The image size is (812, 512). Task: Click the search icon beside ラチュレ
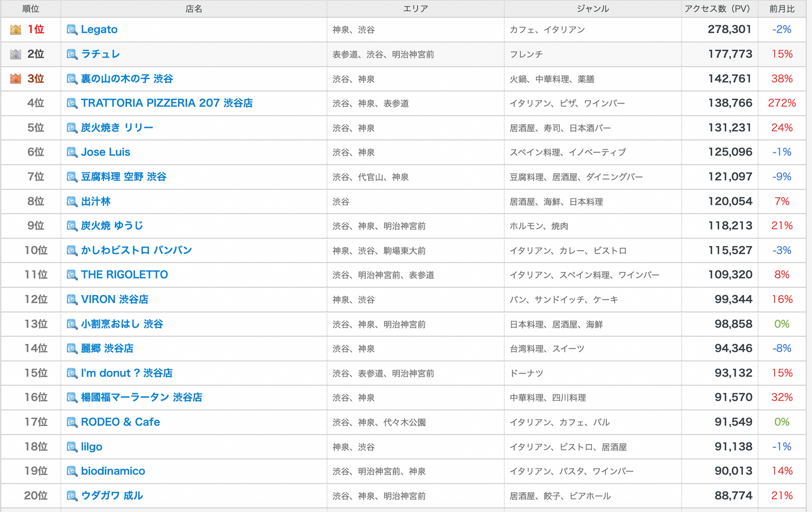(72, 54)
